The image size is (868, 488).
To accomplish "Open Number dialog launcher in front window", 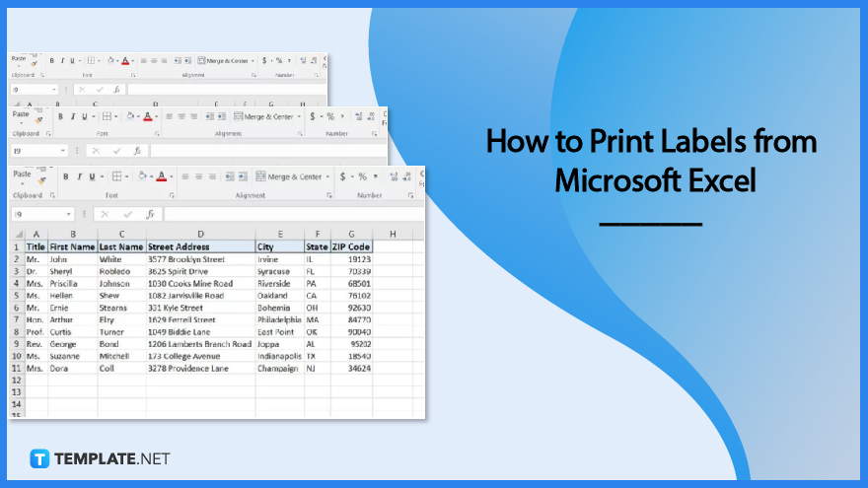I will (410, 195).
